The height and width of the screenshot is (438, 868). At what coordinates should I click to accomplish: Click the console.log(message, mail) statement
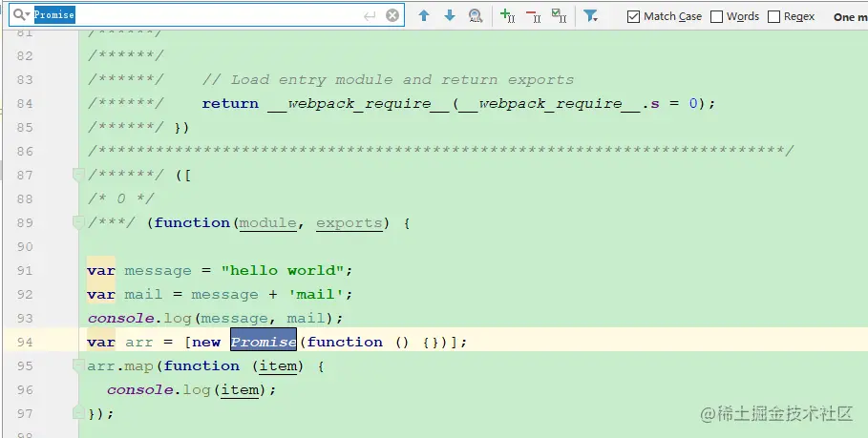(x=215, y=318)
